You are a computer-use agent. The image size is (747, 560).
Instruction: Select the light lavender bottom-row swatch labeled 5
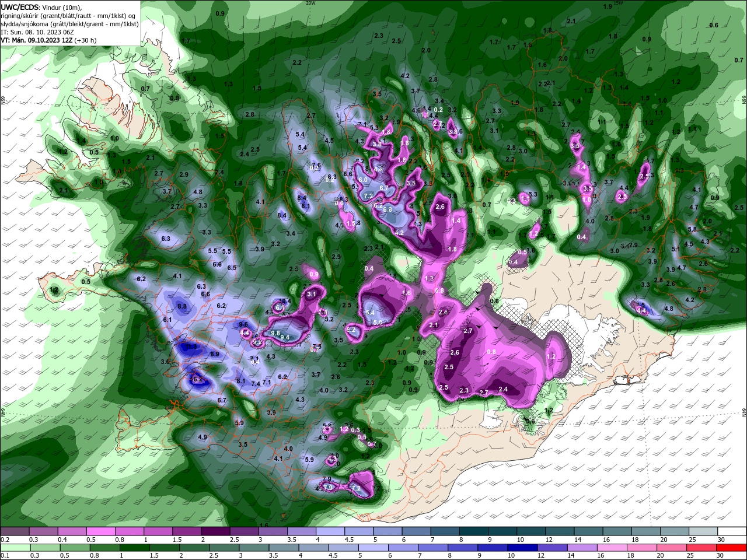373,548
